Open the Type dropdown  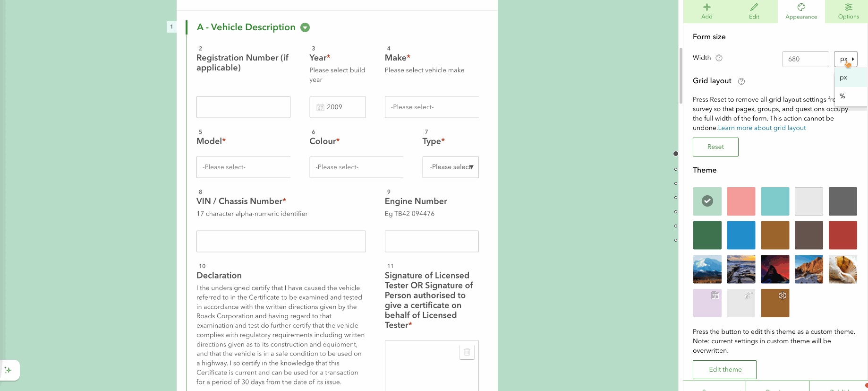451,167
